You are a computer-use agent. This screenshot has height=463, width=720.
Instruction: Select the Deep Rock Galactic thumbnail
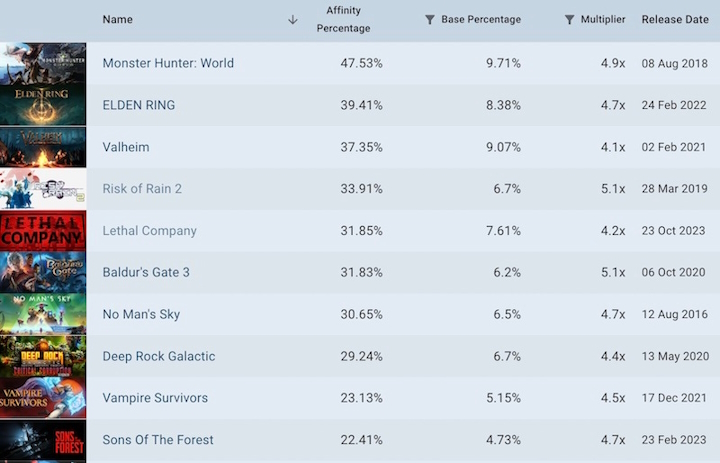pyautogui.click(x=43, y=357)
